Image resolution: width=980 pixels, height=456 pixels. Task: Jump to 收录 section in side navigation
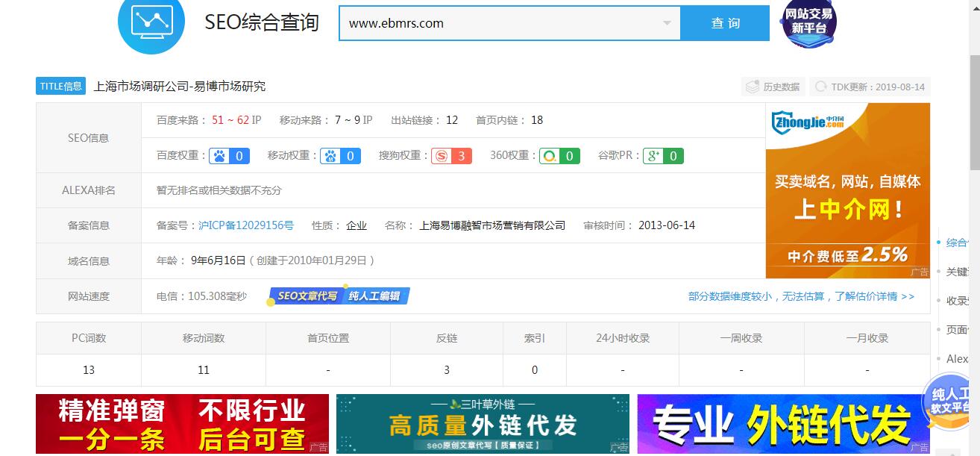point(956,301)
